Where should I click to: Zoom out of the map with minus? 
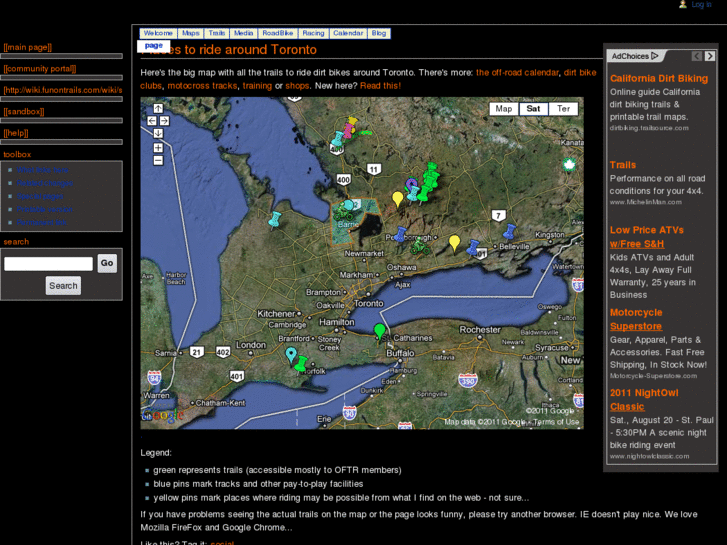tap(158, 160)
